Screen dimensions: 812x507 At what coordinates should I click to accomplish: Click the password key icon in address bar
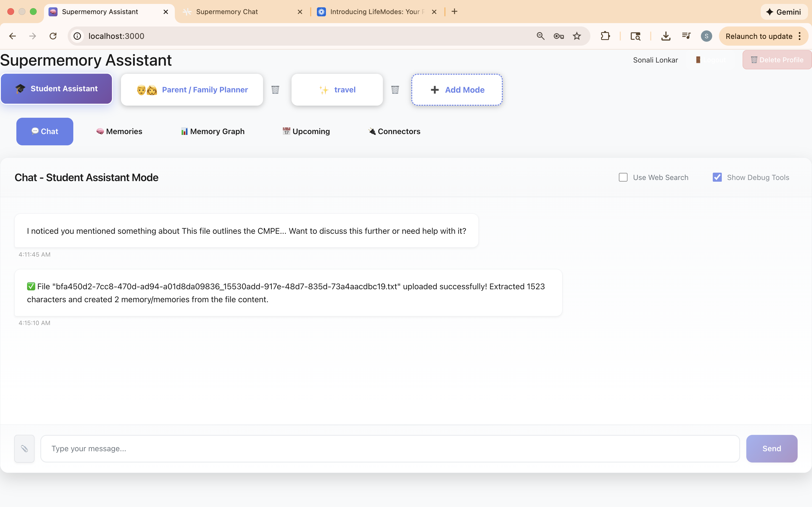coord(558,36)
